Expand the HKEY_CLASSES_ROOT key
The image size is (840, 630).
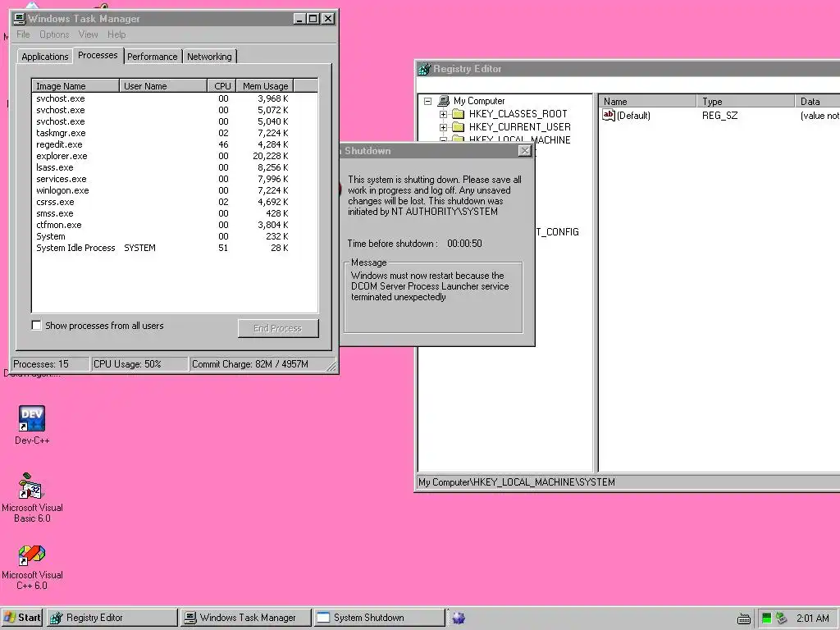point(443,114)
